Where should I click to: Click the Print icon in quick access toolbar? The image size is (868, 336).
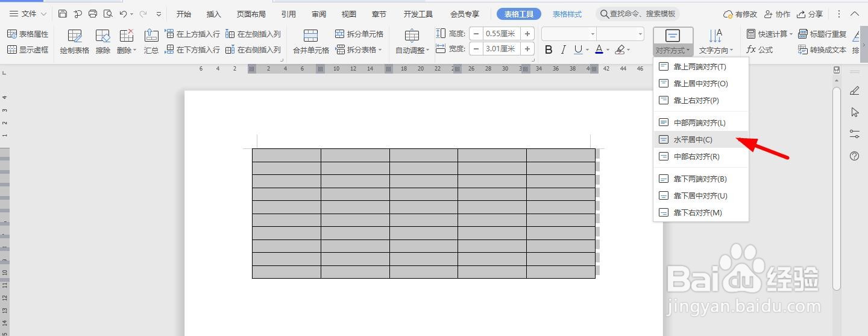click(92, 14)
